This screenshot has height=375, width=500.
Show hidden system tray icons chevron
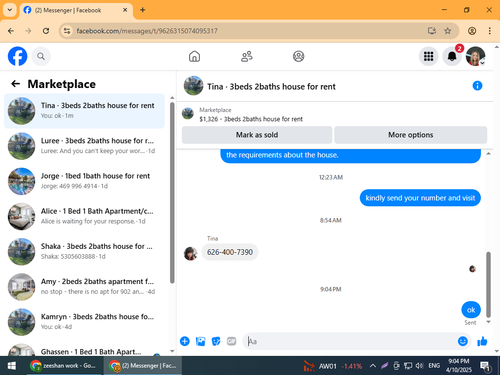(x=373, y=366)
